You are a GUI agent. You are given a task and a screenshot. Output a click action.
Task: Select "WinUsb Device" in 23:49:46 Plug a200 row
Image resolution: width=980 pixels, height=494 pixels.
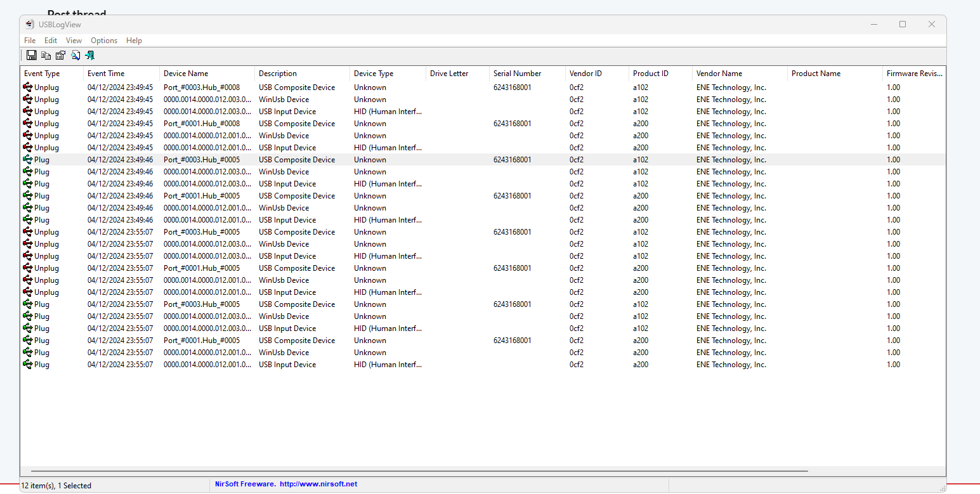tap(284, 208)
